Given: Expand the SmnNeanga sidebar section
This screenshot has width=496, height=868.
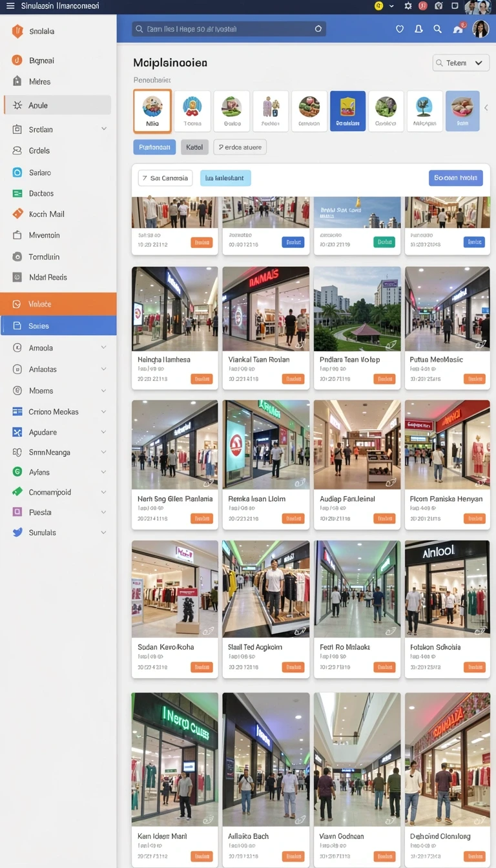Looking at the screenshot, I should click(104, 452).
